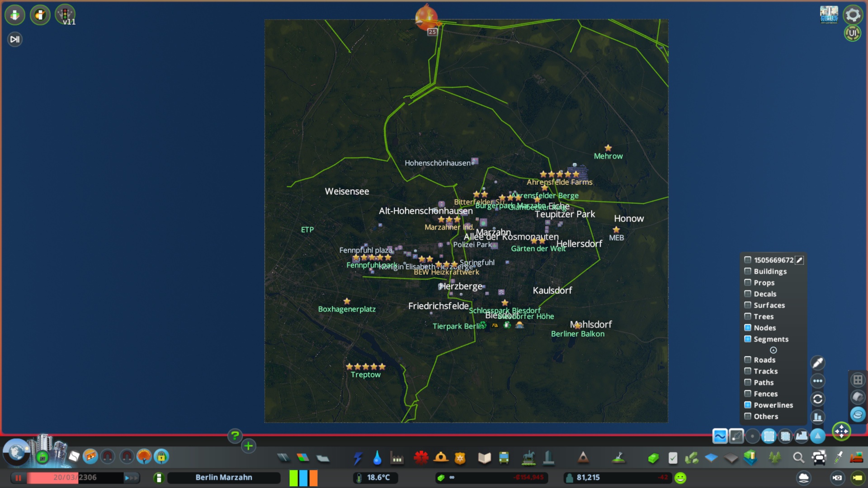Open the water and sewage panel

click(x=377, y=458)
